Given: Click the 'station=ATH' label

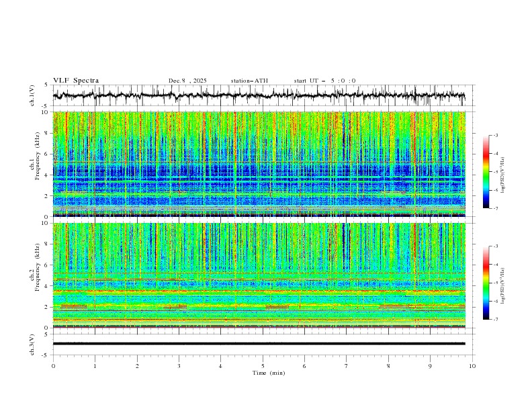Looking at the screenshot, I should [x=249, y=81].
